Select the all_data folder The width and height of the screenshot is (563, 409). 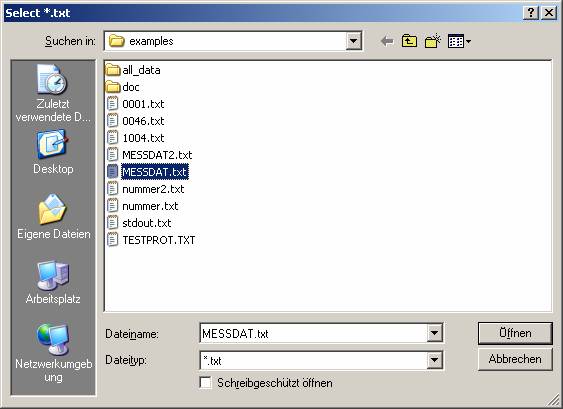tap(133, 70)
